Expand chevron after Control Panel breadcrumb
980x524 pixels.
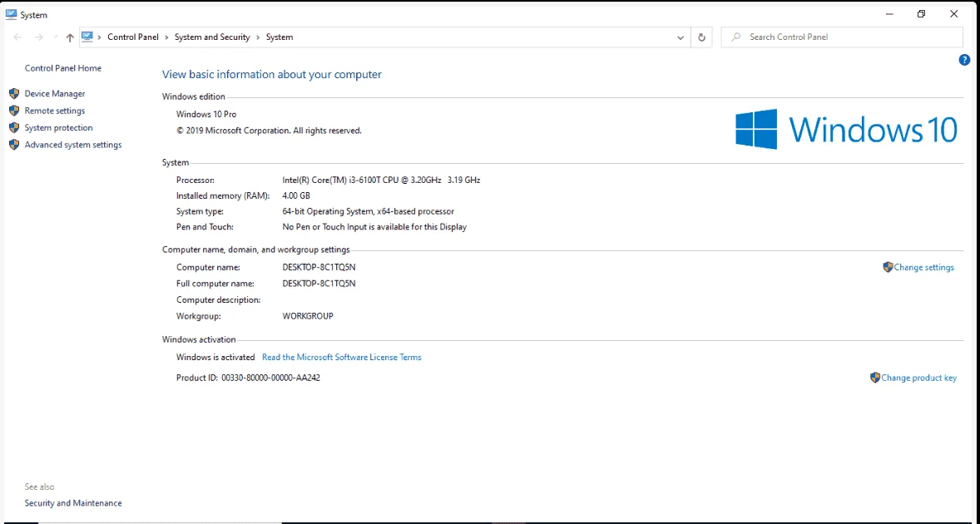pyautogui.click(x=167, y=37)
